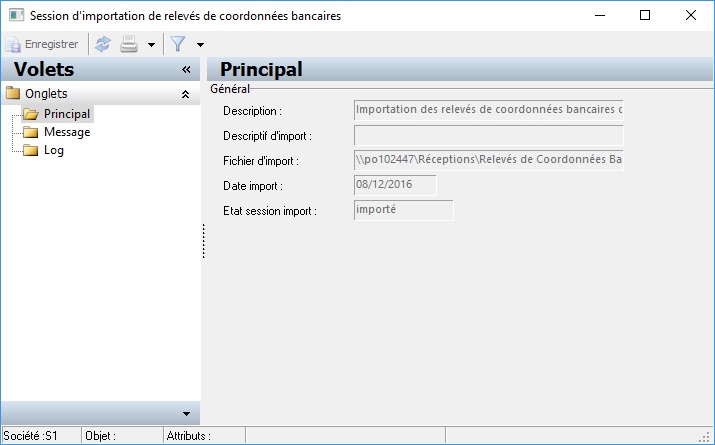Click the refresh arrows toolbar icon

coord(103,44)
